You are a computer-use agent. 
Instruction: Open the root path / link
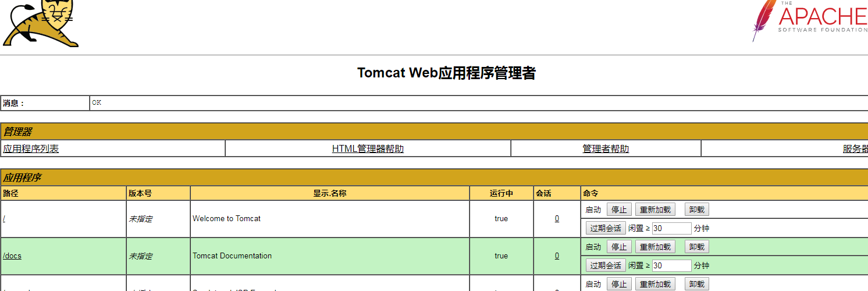(4, 219)
